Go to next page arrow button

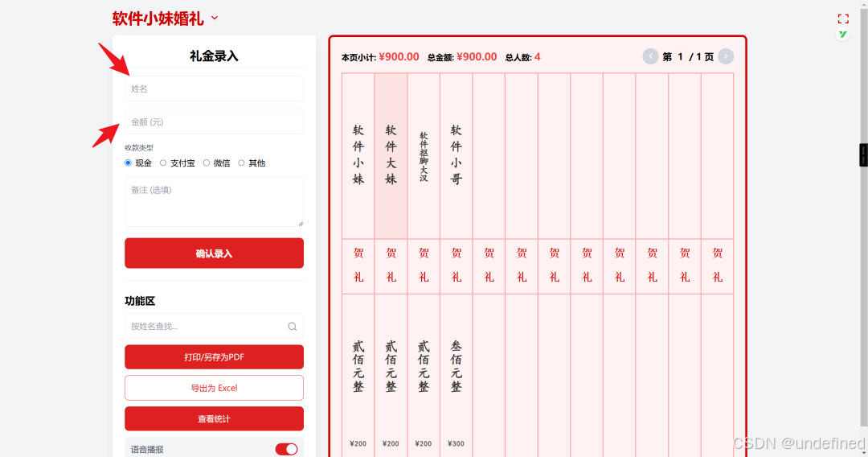(x=726, y=56)
